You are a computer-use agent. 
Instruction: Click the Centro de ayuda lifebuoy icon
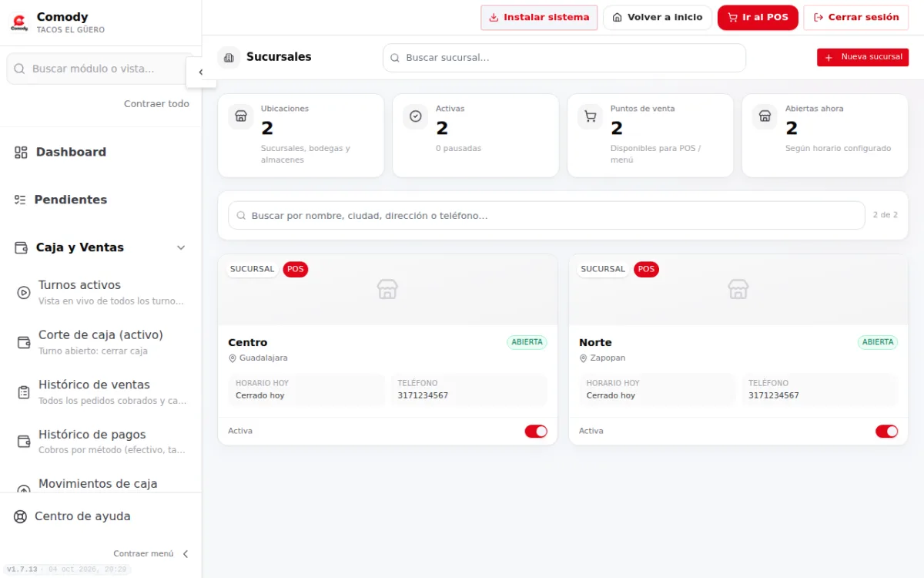(20, 516)
